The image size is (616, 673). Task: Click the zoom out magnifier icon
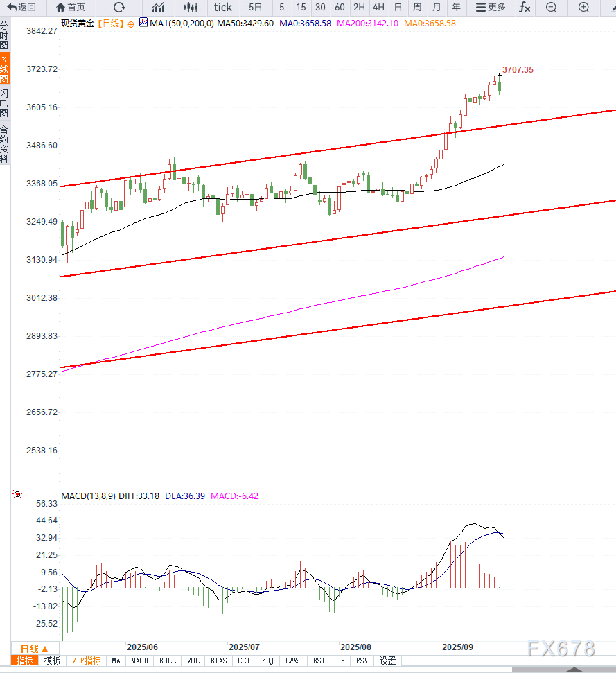point(551,8)
